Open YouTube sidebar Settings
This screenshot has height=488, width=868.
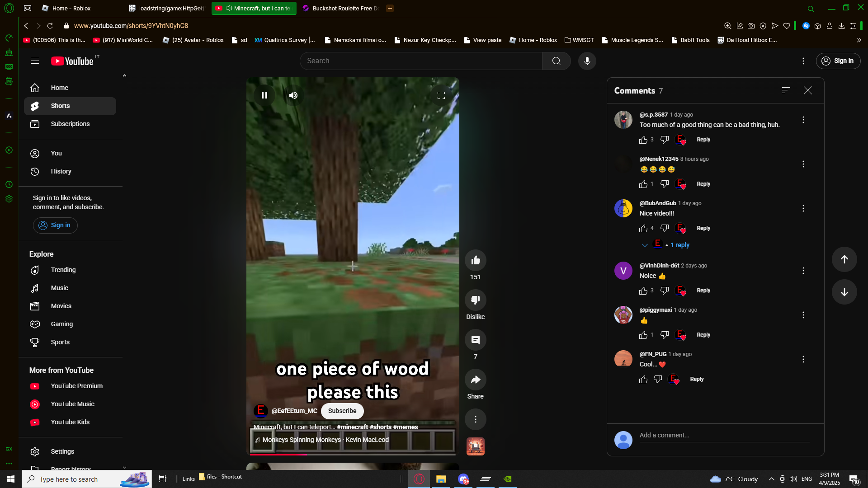(x=70, y=451)
